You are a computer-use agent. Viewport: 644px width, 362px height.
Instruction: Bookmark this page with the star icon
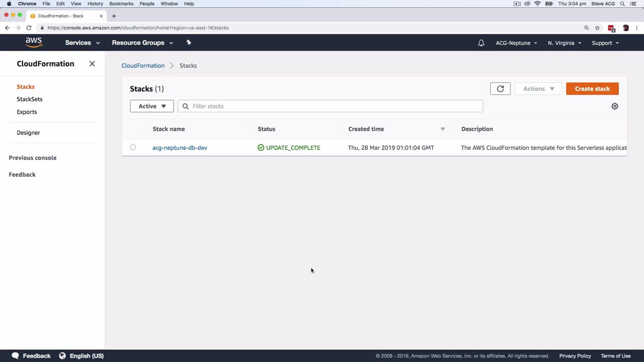click(x=597, y=28)
